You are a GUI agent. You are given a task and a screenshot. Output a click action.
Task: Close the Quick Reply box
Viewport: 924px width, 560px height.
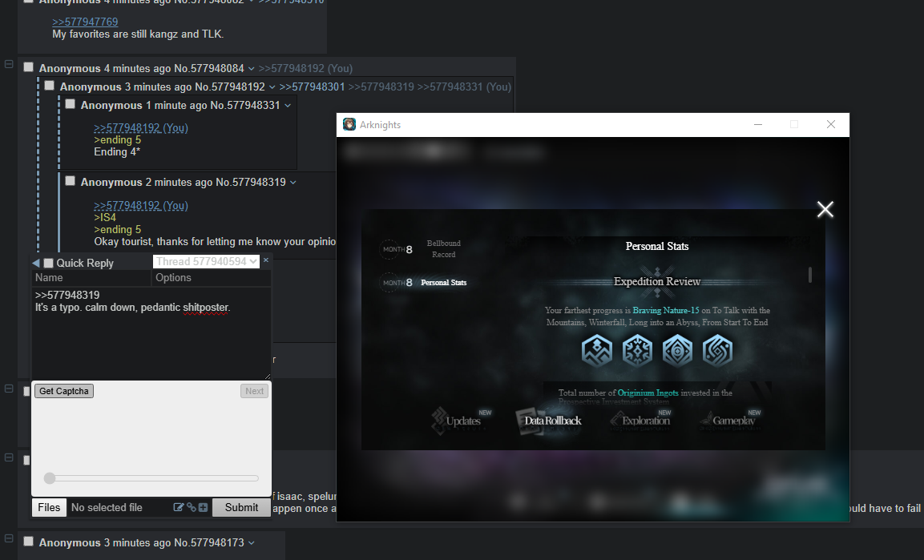click(x=266, y=260)
